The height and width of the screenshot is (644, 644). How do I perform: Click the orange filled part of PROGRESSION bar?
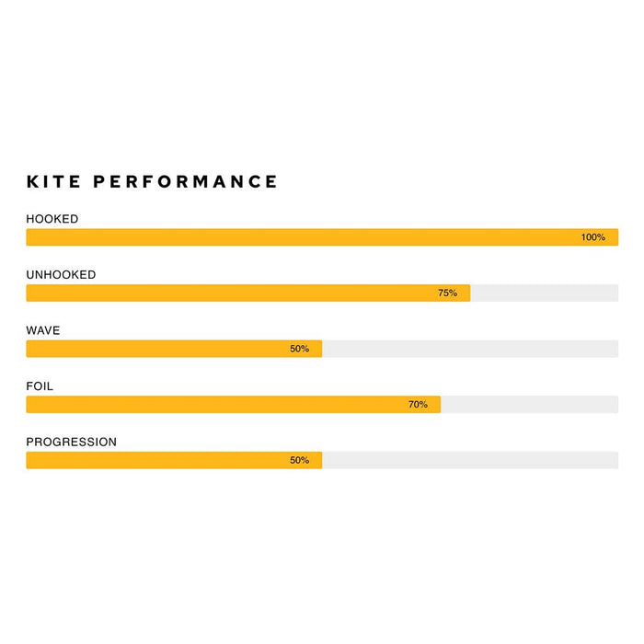156,460
